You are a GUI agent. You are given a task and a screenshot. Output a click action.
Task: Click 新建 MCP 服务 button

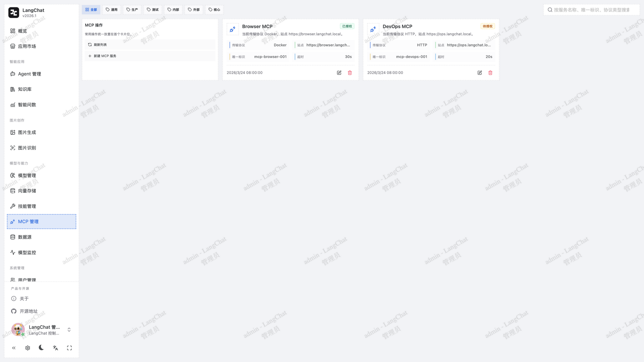tap(150, 56)
